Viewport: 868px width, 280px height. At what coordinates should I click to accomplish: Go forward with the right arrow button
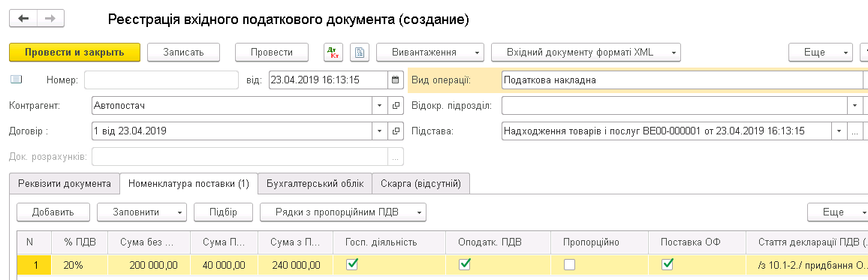point(50,19)
